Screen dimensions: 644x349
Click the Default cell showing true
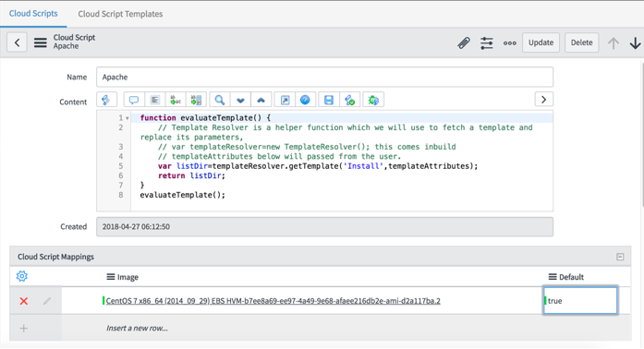click(x=580, y=301)
